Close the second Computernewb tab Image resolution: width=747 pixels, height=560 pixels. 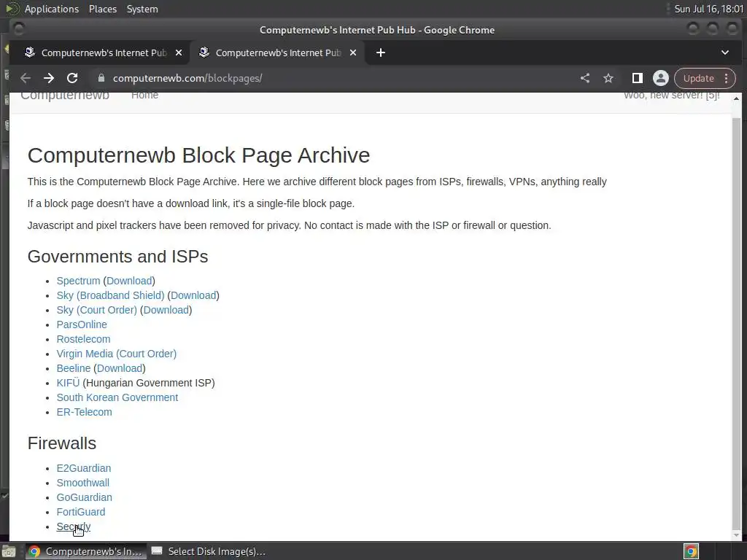click(x=353, y=52)
